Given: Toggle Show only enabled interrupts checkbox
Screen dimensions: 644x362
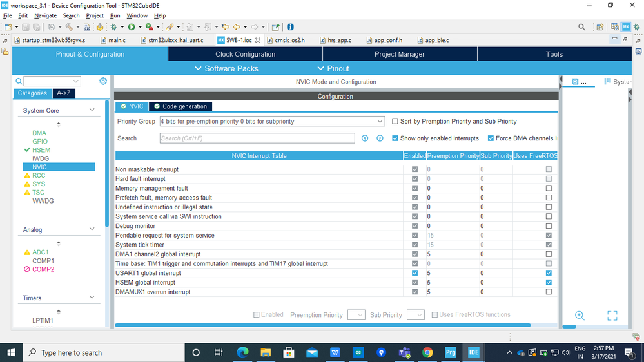Looking at the screenshot, I should [x=395, y=138].
